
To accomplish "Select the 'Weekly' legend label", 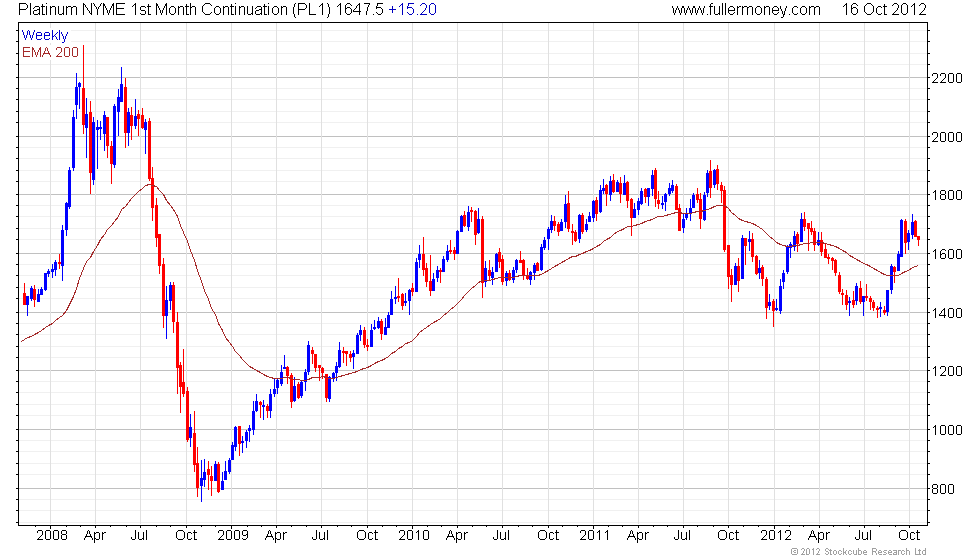I will (44, 36).
